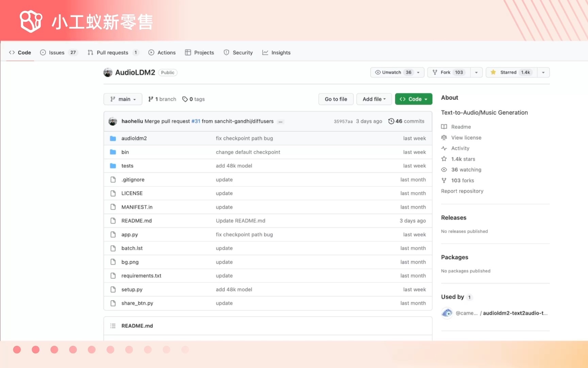Click the setup.py file icon
Screen dimensions: 588x368
click(x=113, y=289)
